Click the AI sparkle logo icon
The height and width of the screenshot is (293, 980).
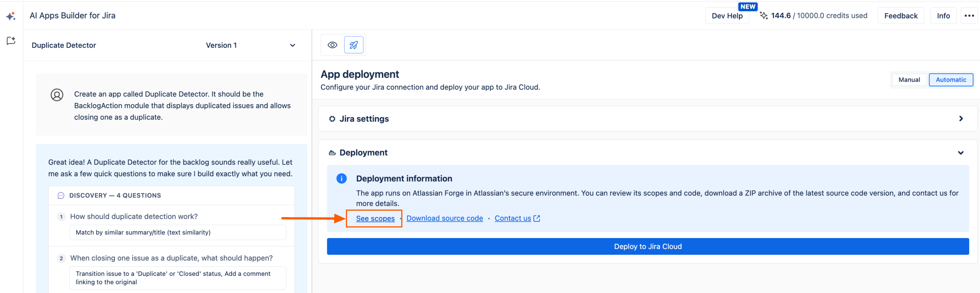pyautogui.click(x=11, y=16)
